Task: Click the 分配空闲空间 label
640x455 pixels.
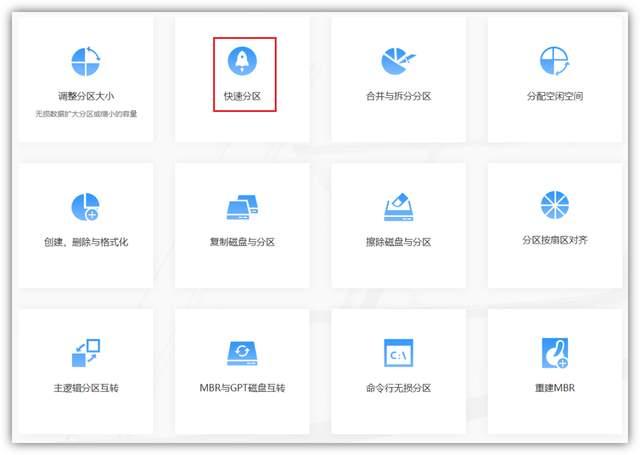Action: (555, 96)
